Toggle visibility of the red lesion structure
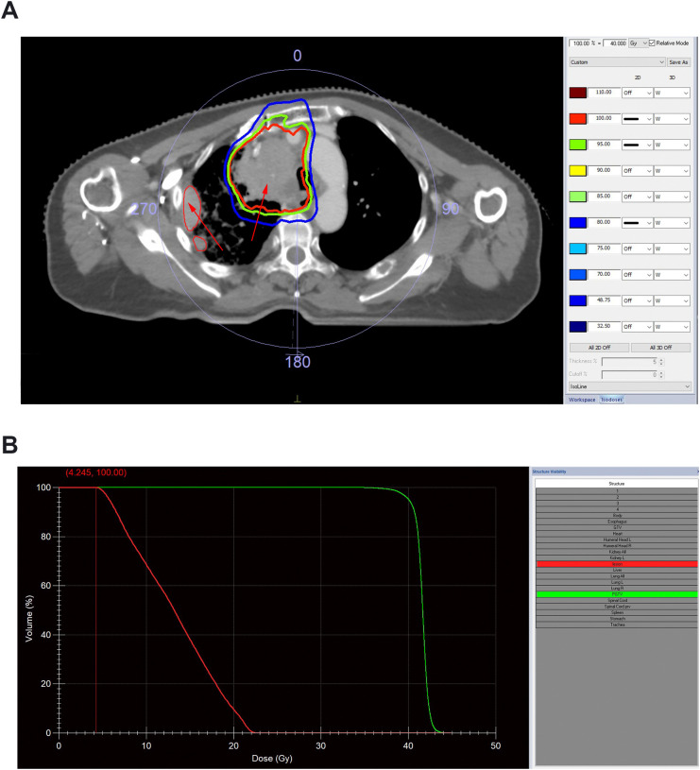This screenshot has height=770, width=700. pos(617,564)
